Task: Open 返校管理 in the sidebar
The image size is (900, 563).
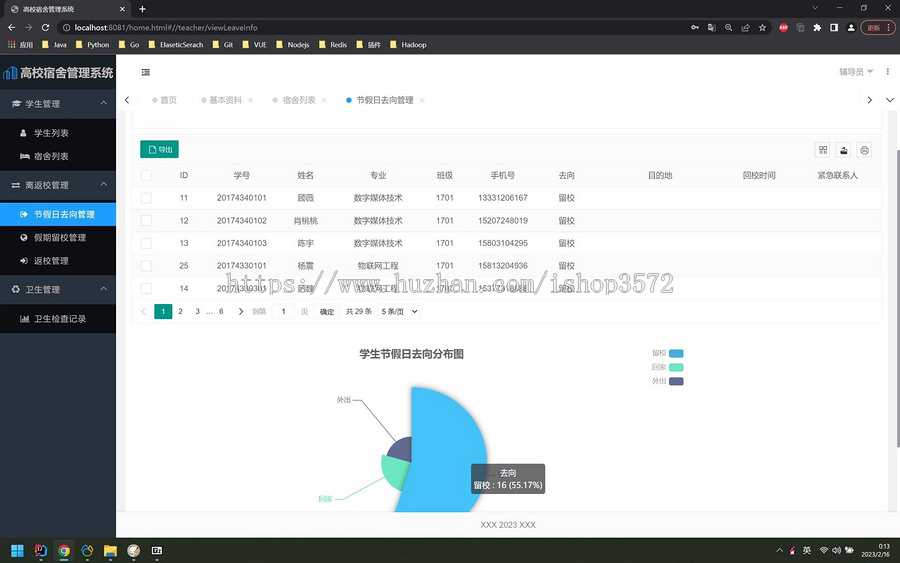Action: point(58,261)
